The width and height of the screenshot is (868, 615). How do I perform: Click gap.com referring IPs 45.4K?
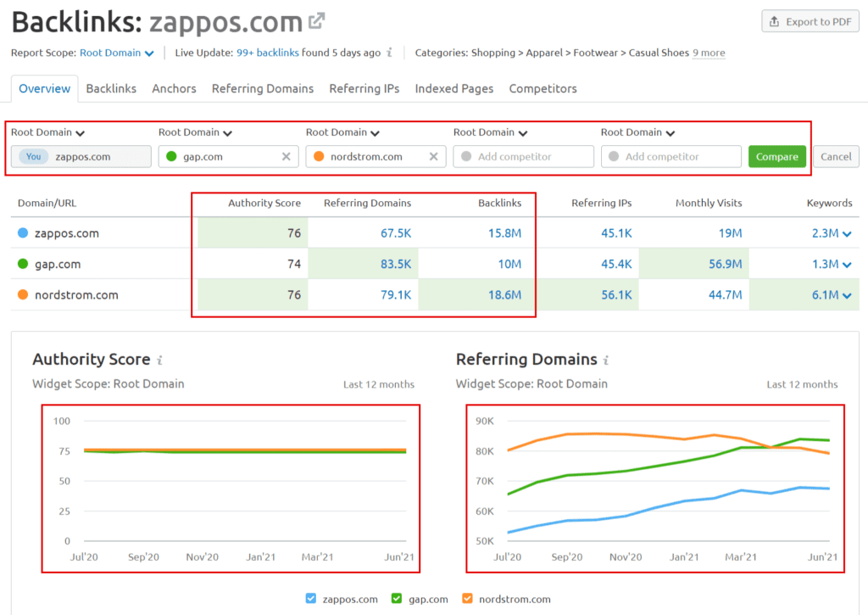616,265
